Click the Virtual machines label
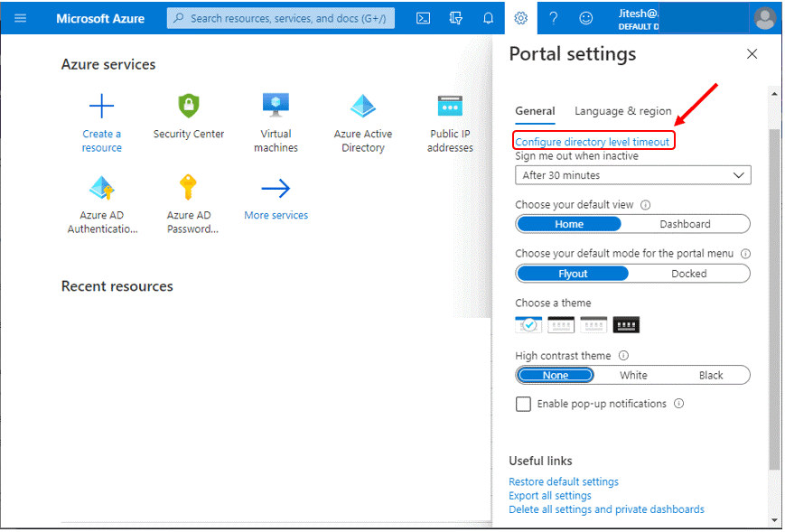The height and width of the screenshot is (532, 785). click(276, 141)
